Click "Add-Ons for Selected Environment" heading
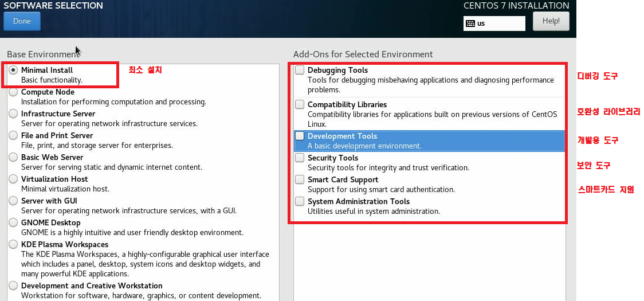644x301 pixels. pos(363,54)
